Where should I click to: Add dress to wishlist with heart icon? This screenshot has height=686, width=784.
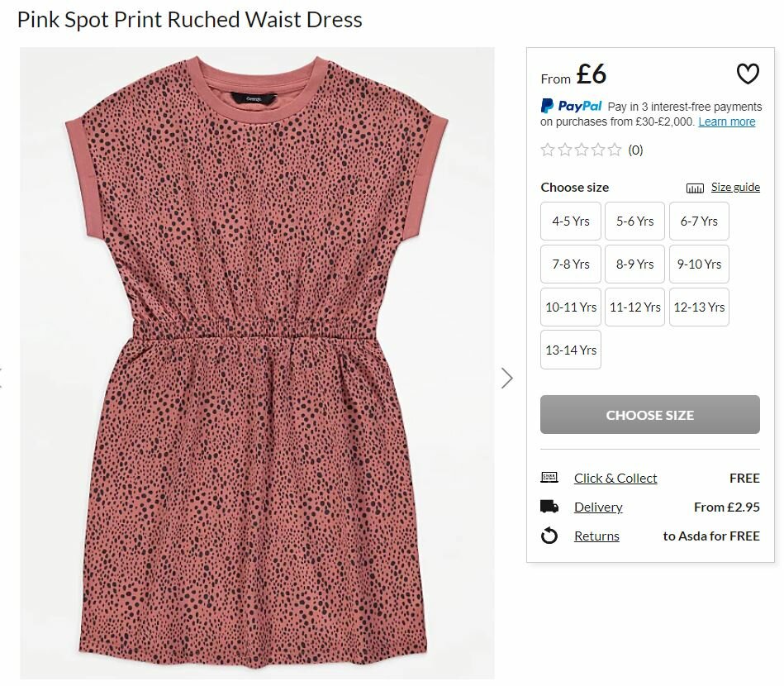click(x=747, y=74)
